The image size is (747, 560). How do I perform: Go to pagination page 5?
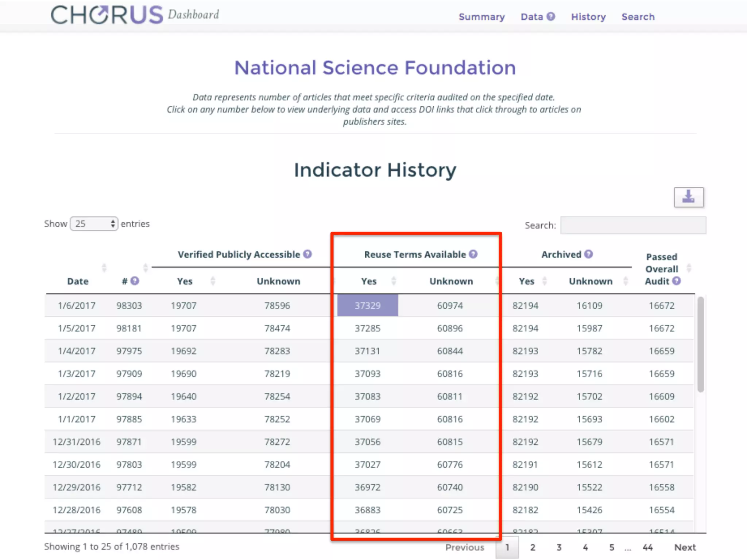pyautogui.click(x=612, y=547)
